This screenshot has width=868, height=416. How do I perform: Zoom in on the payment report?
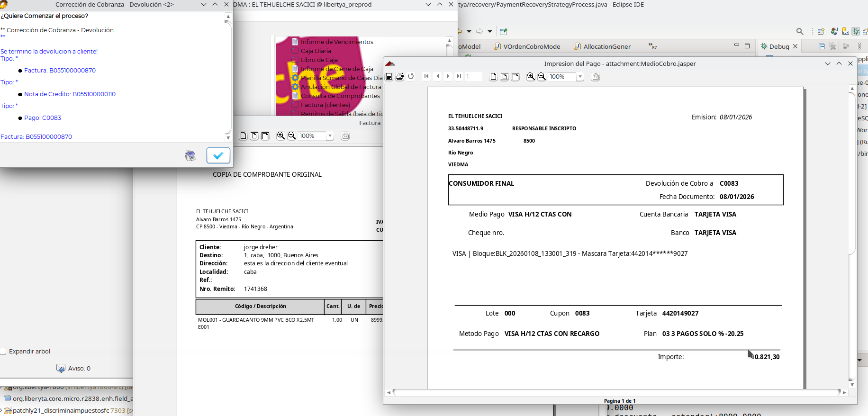(531, 76)
